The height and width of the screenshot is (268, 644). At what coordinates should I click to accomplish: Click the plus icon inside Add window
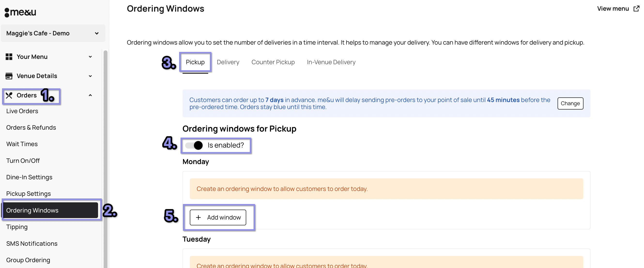pyautogui.click(x=199, y=217)
